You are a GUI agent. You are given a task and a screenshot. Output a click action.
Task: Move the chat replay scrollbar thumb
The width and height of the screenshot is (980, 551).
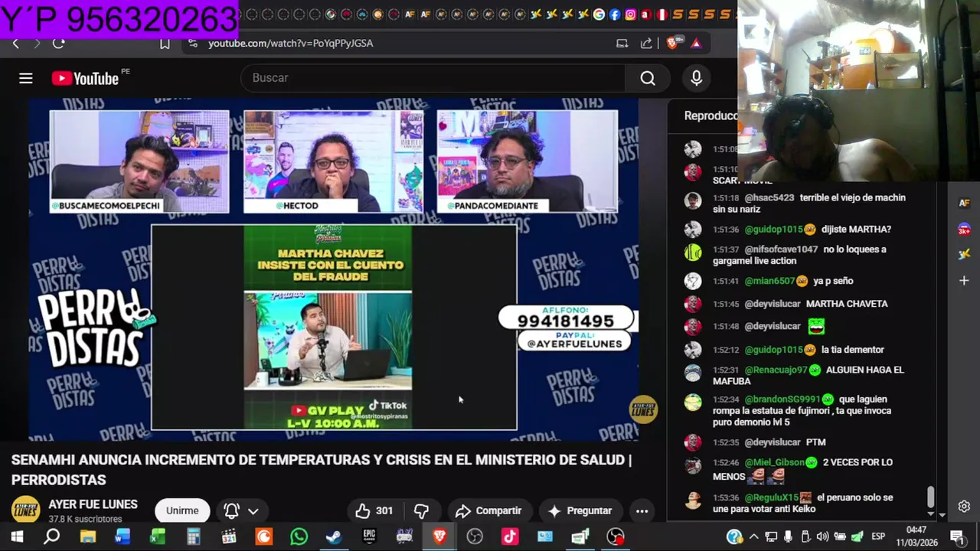(x=931, y=497)
